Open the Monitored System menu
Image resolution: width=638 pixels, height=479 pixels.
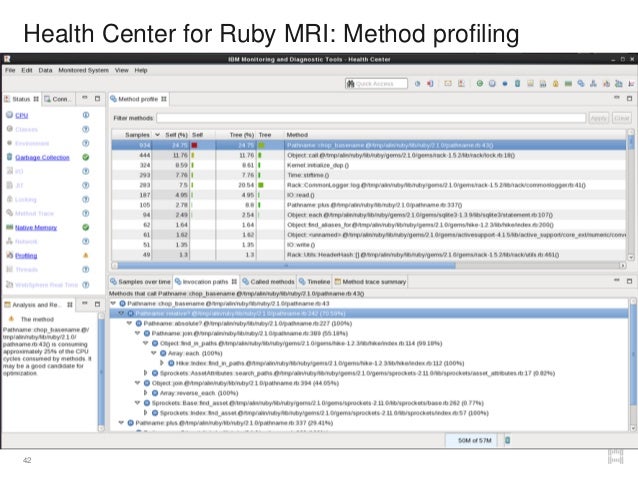point(83,70)
